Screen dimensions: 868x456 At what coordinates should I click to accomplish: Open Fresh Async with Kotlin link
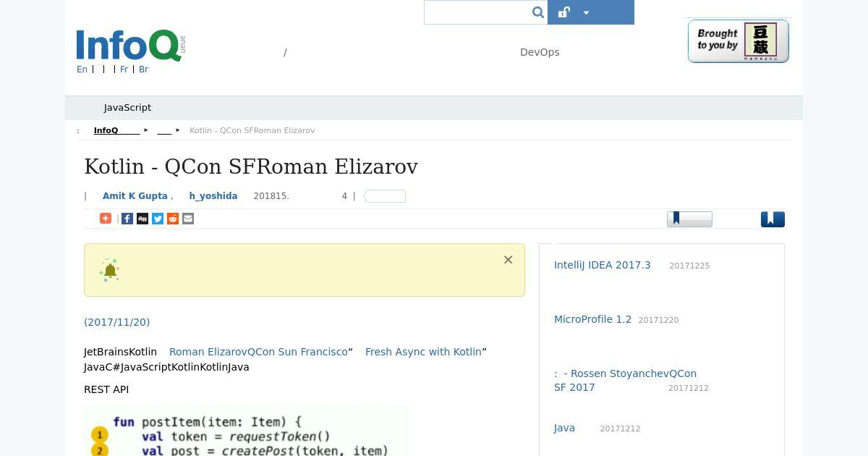point(423,352)
